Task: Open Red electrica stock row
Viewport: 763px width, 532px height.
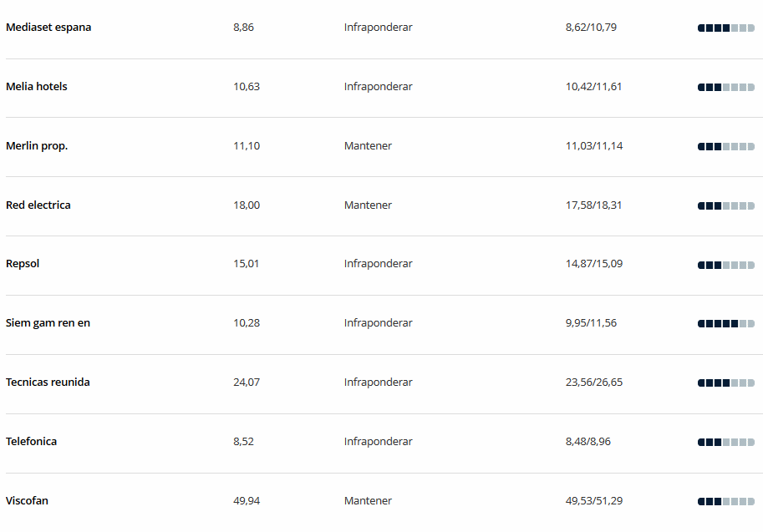Action: (x=38, y=205)
